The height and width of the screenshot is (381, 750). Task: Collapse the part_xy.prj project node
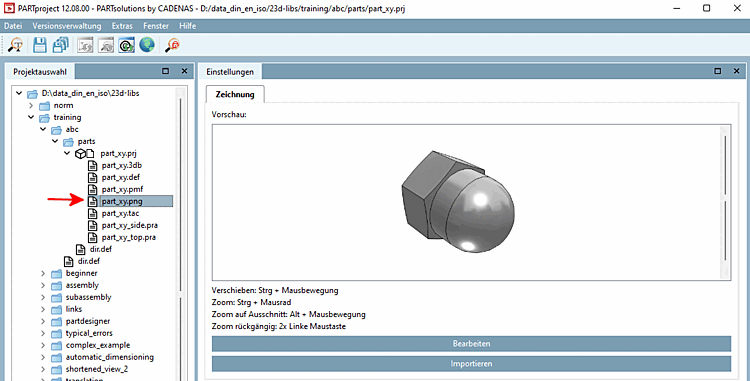[x=67, y=153]
